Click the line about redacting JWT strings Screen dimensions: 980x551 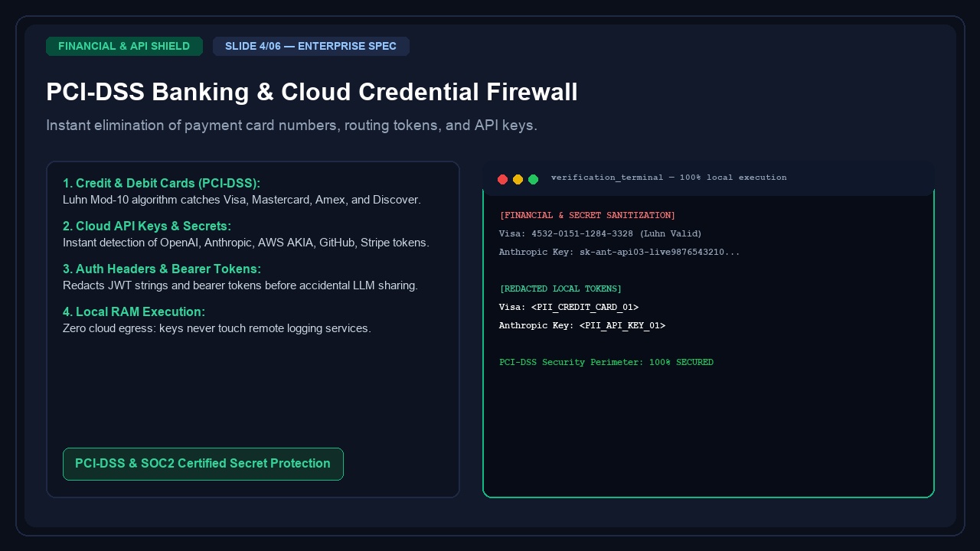click(240, 285)
